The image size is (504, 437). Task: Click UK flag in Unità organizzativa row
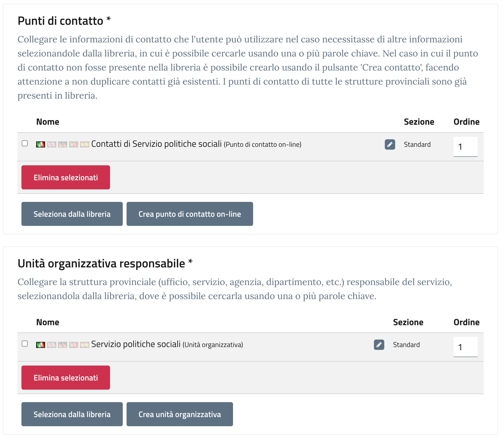point(52,345)
